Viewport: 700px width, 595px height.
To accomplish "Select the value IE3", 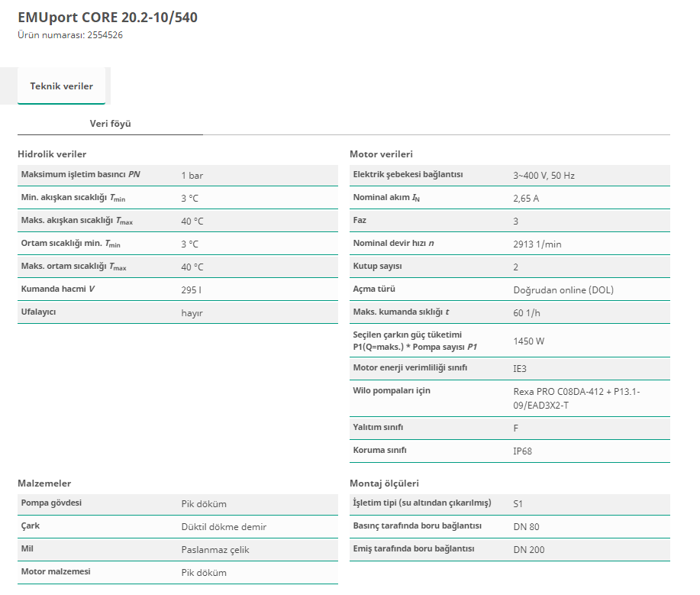I will click(x=520, y=369).
